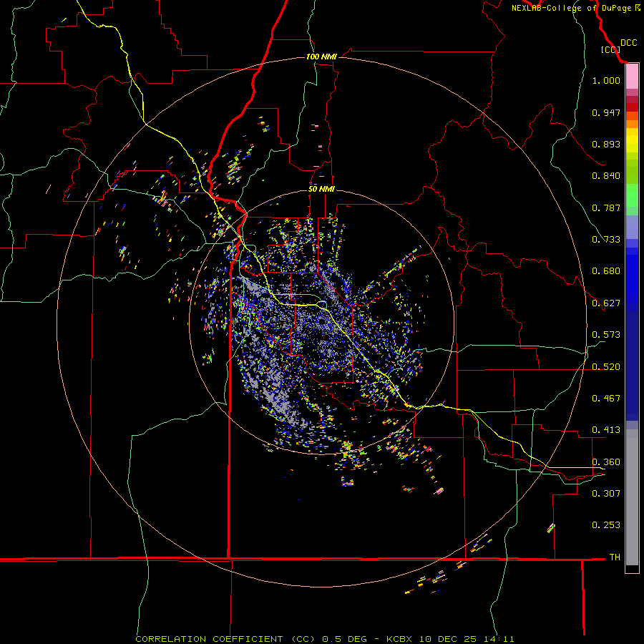Click the DCC product label
This screenshot has height=644, width=644.
tap(628, 43)
